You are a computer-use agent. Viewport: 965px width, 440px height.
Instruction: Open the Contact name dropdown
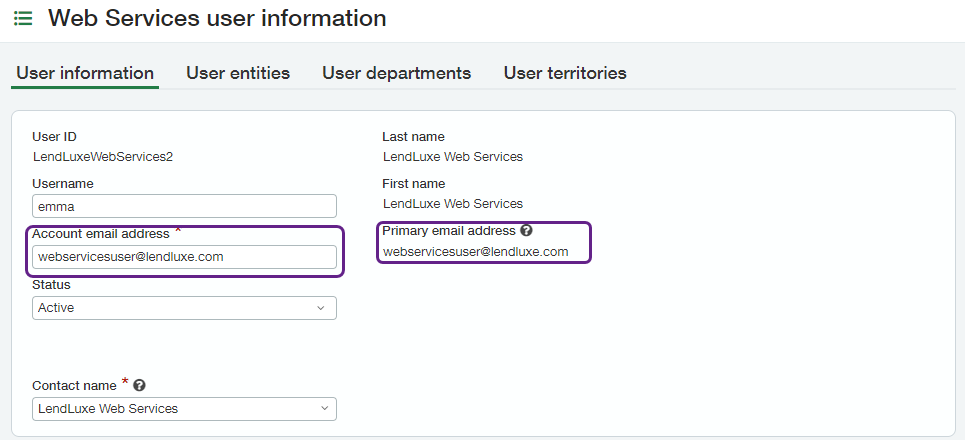(x=184, y=408)
